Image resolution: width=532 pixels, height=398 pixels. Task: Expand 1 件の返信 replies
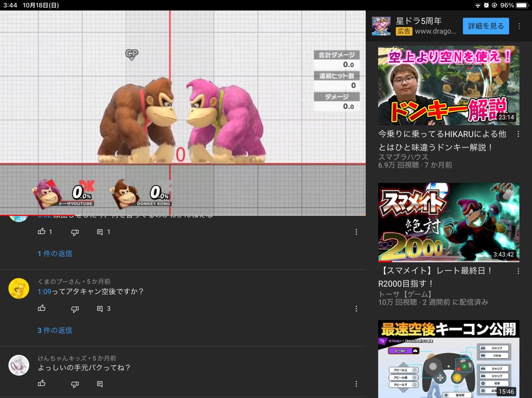tap(55, 254)
